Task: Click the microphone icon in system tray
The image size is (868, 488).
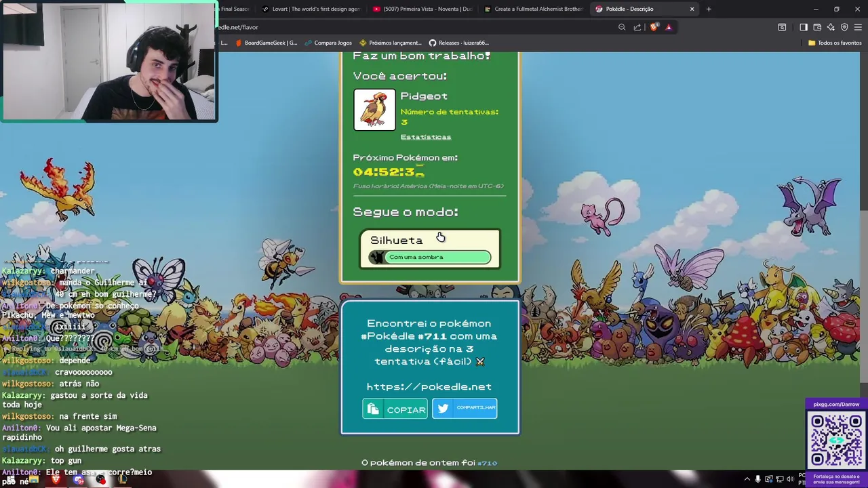Action: [x=757, y=479]
